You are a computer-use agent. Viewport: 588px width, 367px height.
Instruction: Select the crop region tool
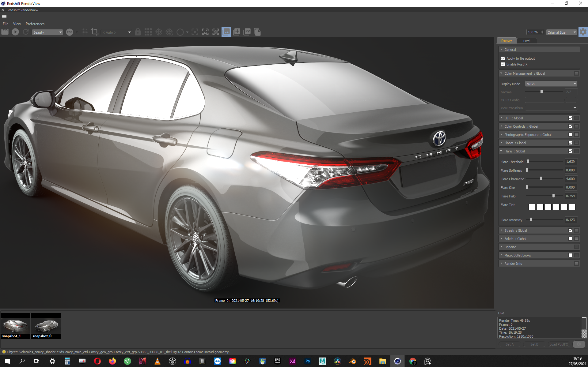click(x=95, y=32)
